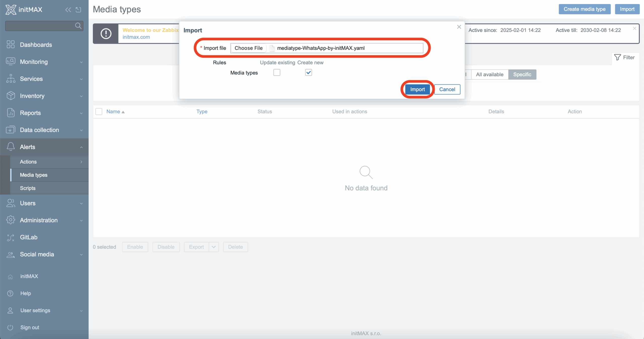This screenshot has width=644, height=339.
Task: Expand the Social media menu chevron
Action: [x=81, y=255]
